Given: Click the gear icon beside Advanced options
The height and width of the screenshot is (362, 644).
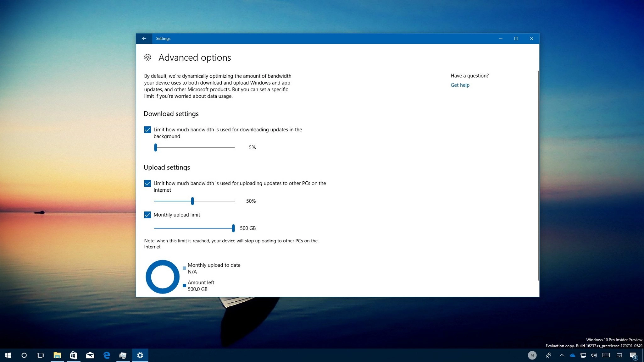Looking at the screenshot, I should tap(147, 58).
